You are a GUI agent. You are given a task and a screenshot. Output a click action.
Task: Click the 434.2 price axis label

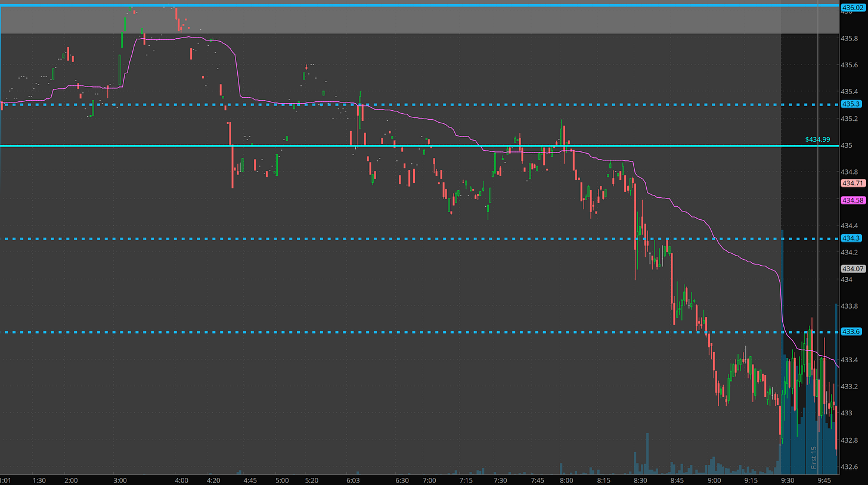click(x=849, y=252)
